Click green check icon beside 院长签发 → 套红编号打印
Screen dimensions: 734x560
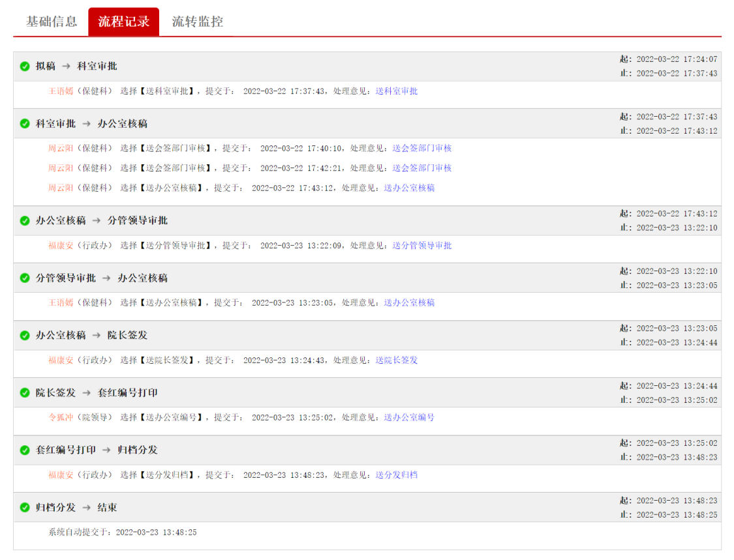(x=25, y=393)
